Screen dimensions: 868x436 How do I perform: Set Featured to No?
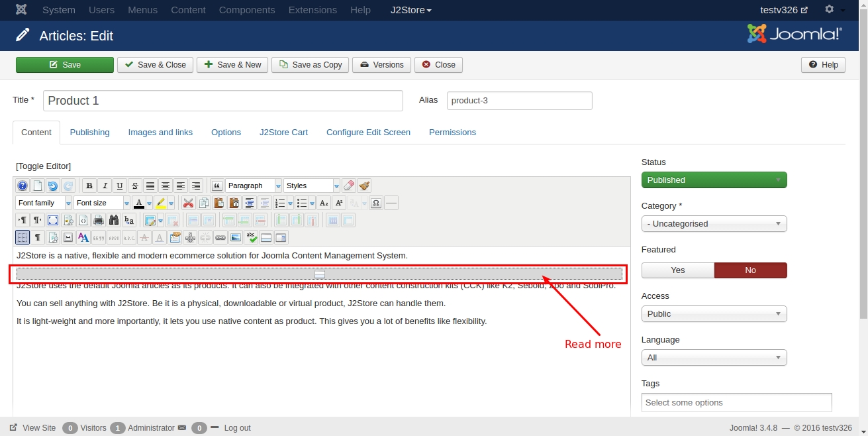[750, 270]
